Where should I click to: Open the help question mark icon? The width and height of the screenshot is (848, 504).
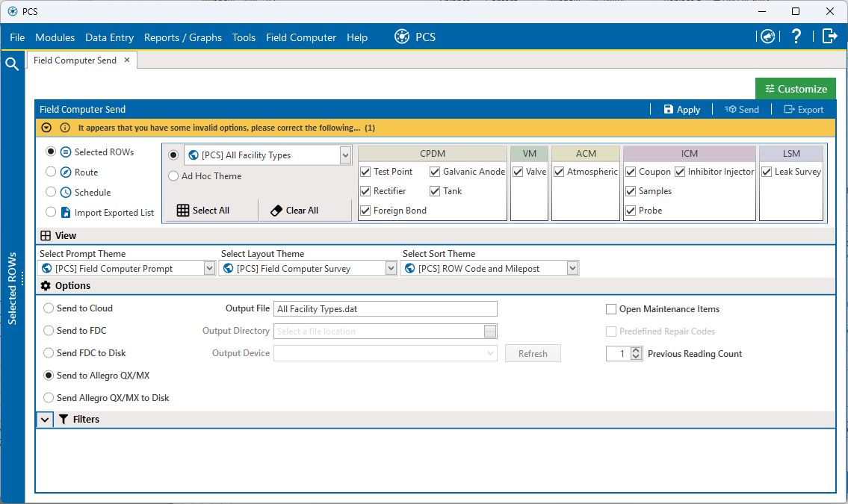(x=796, y=36)
